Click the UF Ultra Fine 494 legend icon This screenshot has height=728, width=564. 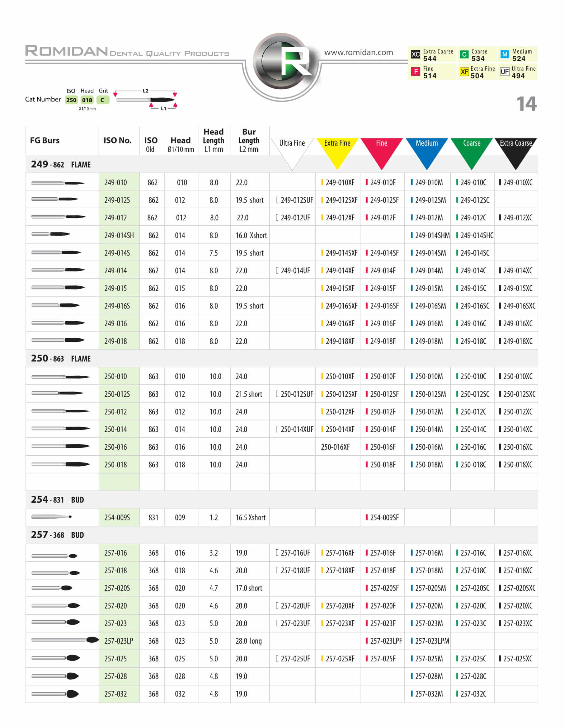tap(505, 71)
